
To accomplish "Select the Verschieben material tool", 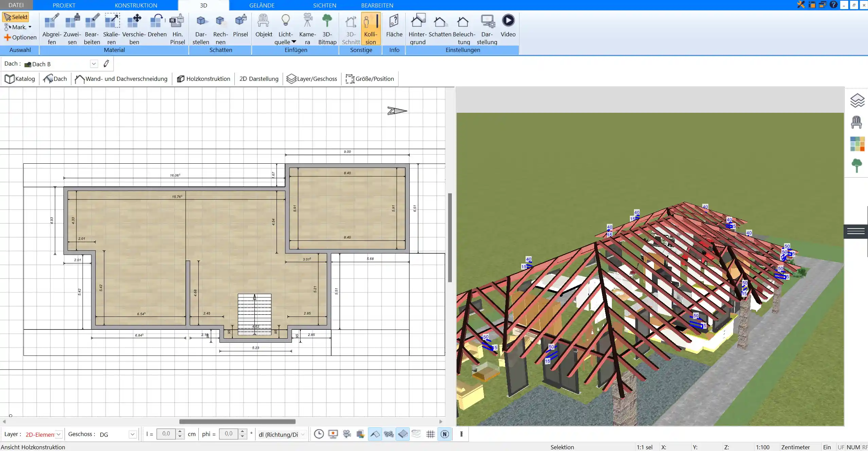I will pyautogui.click(x=134, y=29).
